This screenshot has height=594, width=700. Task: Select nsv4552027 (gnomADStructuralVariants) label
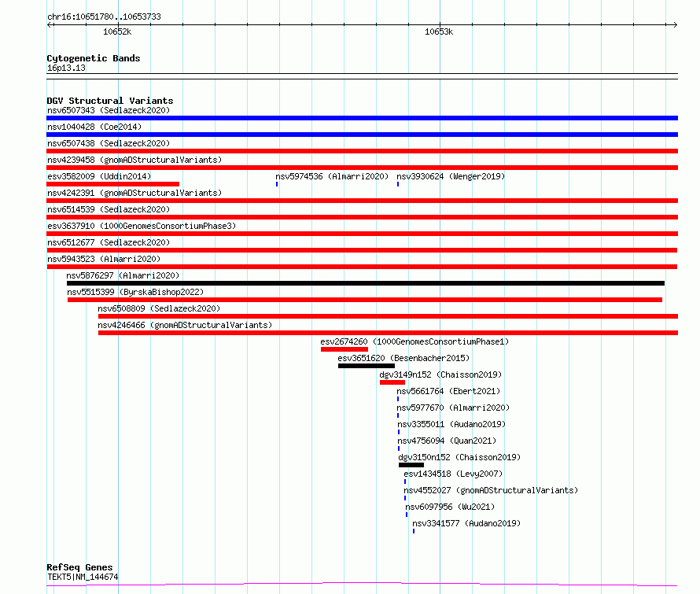click(x=491, y=490)
